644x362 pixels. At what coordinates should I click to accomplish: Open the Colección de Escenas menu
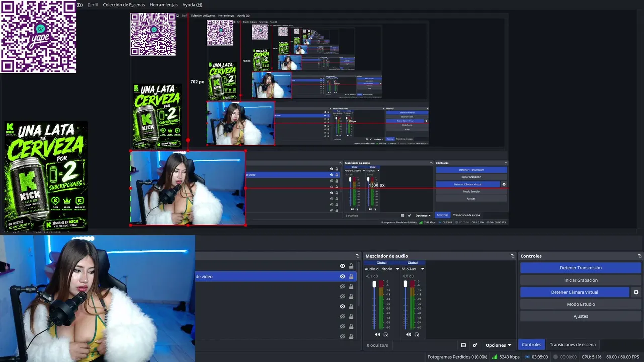coord(124,5)
